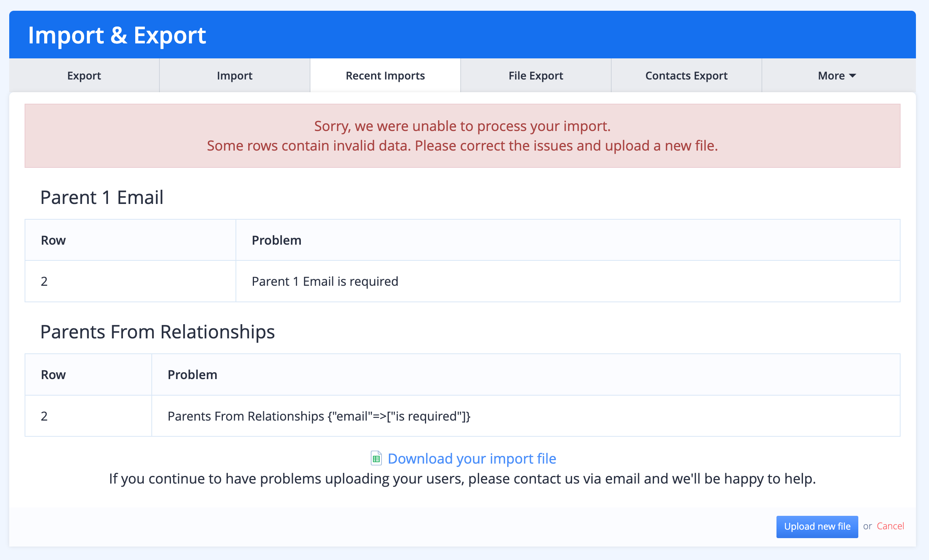Click the Import & Export page title
This screenshot has height=560, width=929.
117,35
